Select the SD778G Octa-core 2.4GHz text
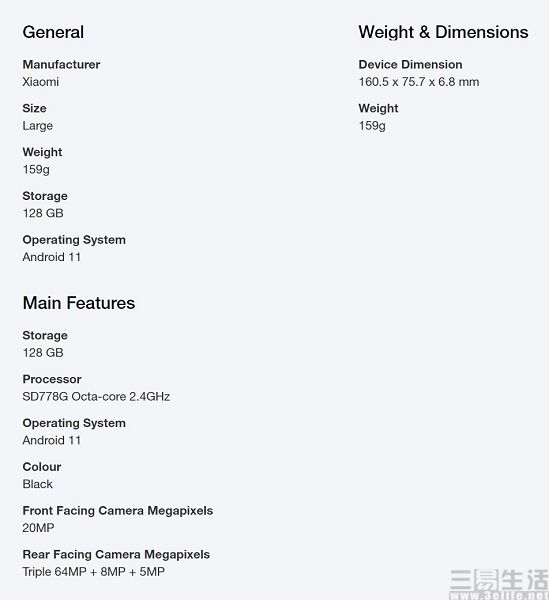This screenshot has width=549, height=600. click(96, 396)
